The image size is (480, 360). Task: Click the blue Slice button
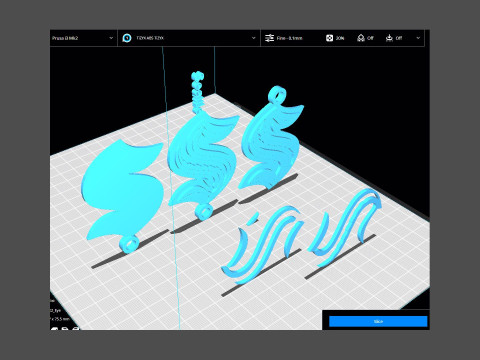tap(378, 321)
